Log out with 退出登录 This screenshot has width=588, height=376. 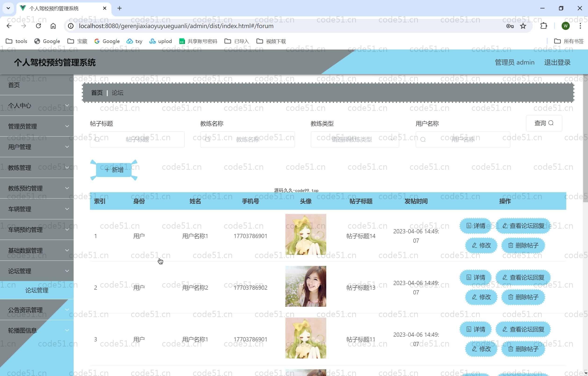click(x=557, y=62)
